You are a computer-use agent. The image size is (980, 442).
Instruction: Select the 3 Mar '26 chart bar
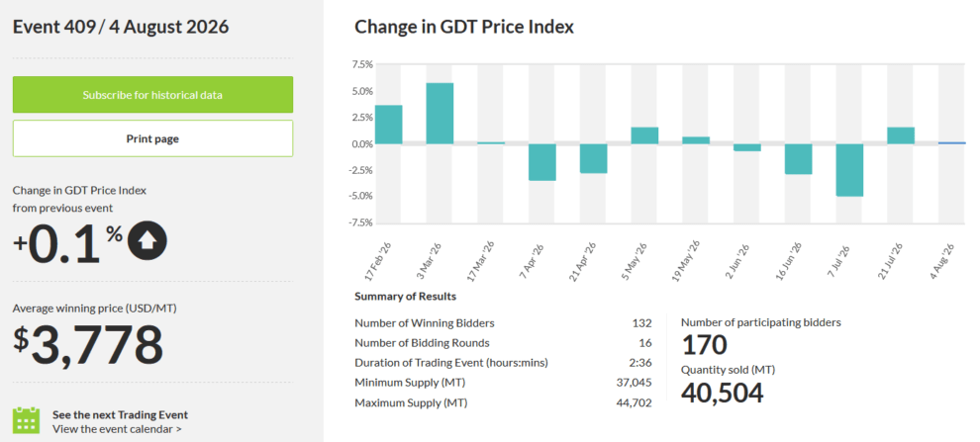pos(440,114)
